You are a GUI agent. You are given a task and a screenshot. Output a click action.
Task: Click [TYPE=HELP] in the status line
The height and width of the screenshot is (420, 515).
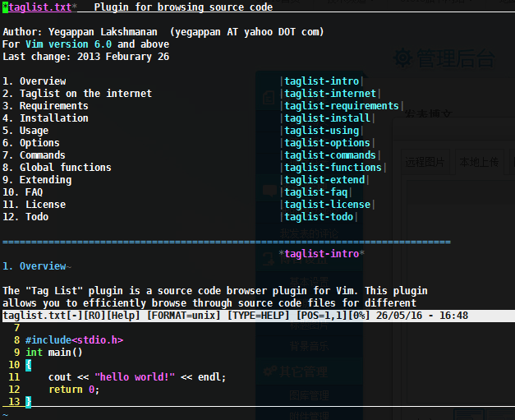[259, 316]
